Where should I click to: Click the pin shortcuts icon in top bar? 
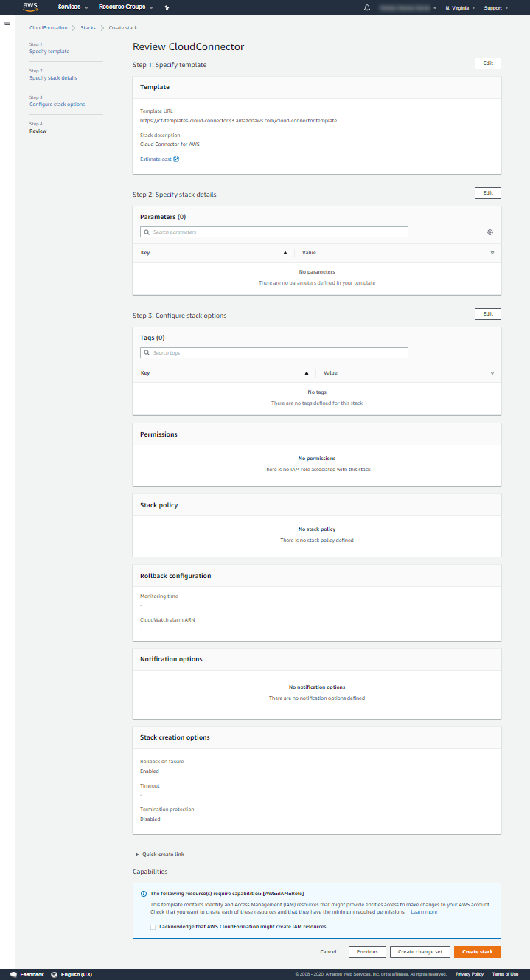click(x=167, y=7)
